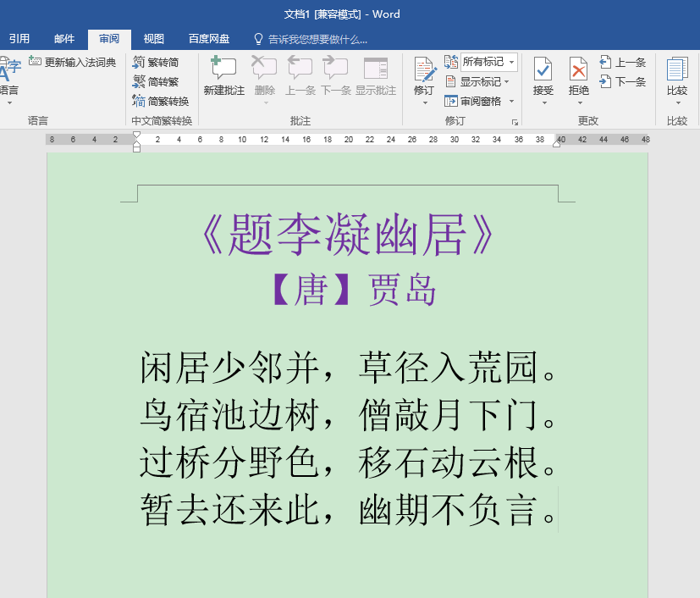
Task: Click the line 鸟宿池边树，僧敲月下门。
Action: (x=348, y=415)
